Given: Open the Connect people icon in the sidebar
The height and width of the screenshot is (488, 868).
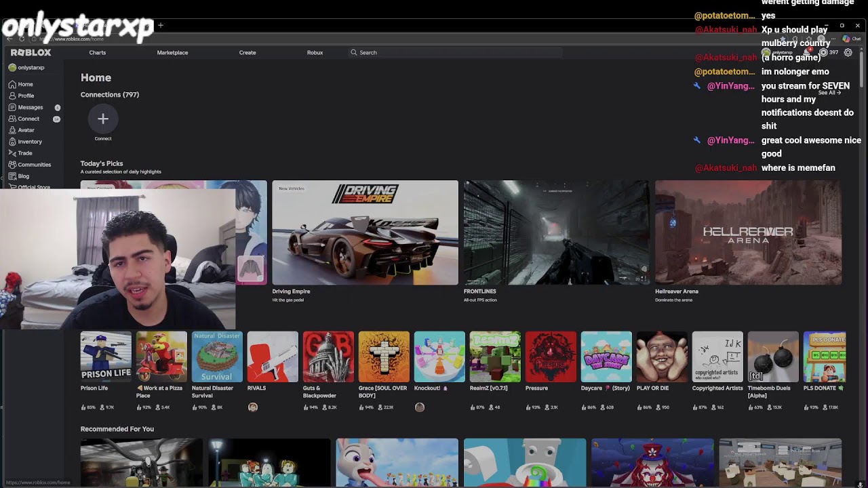Looking at the screenshot, I should 12,119.
